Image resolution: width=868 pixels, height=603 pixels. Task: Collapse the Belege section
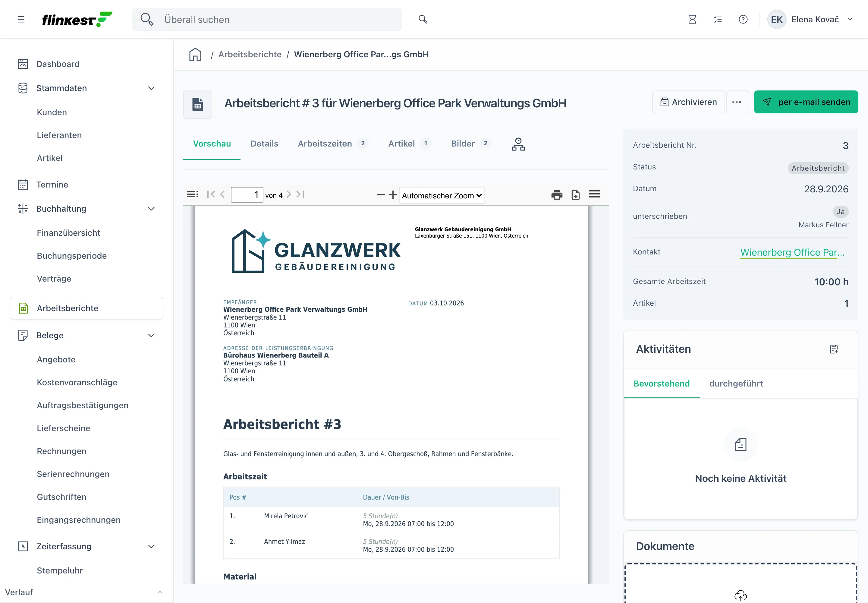(152, 336)
